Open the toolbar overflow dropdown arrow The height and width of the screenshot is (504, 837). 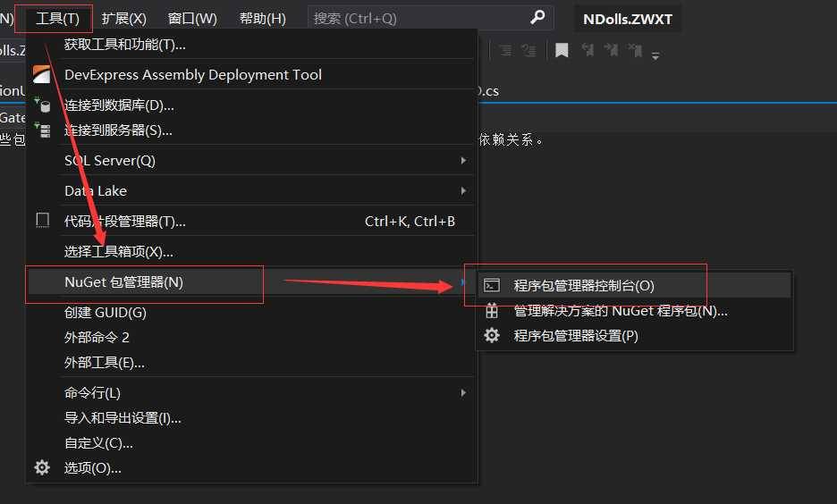pos(655,55)
